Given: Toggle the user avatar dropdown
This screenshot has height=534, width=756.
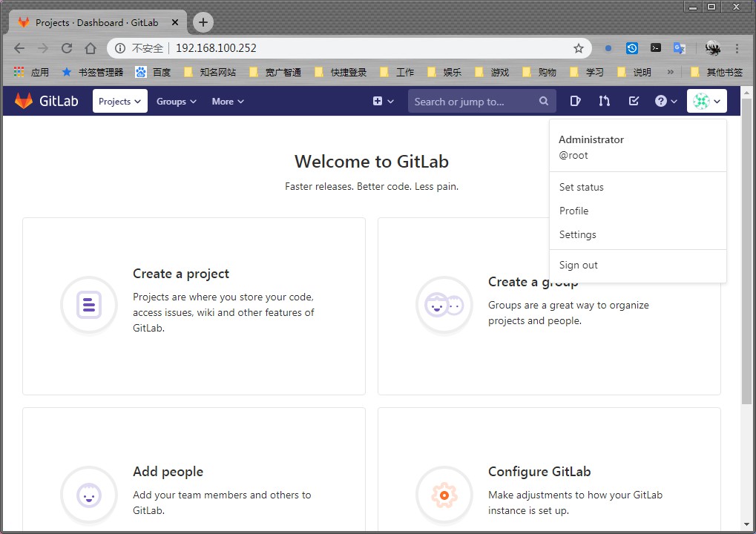Looking at the screenshot, I should click(x=706, y=101).
